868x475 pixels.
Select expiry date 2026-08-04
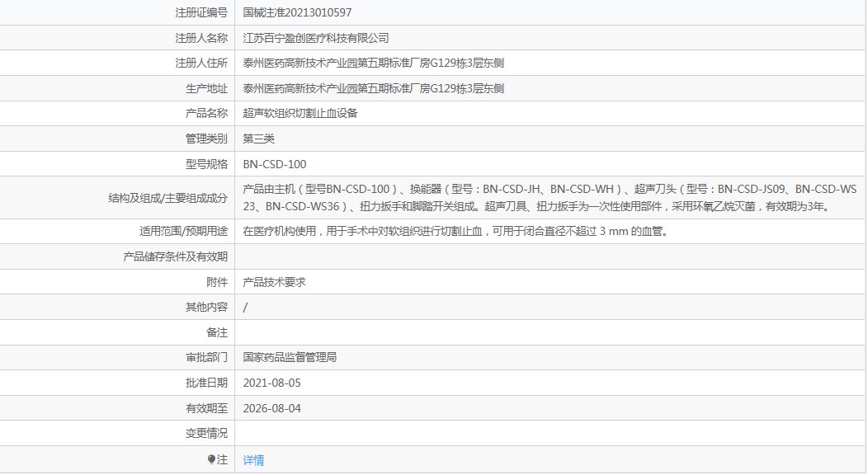pyautogui.click(x=271, y=408)
